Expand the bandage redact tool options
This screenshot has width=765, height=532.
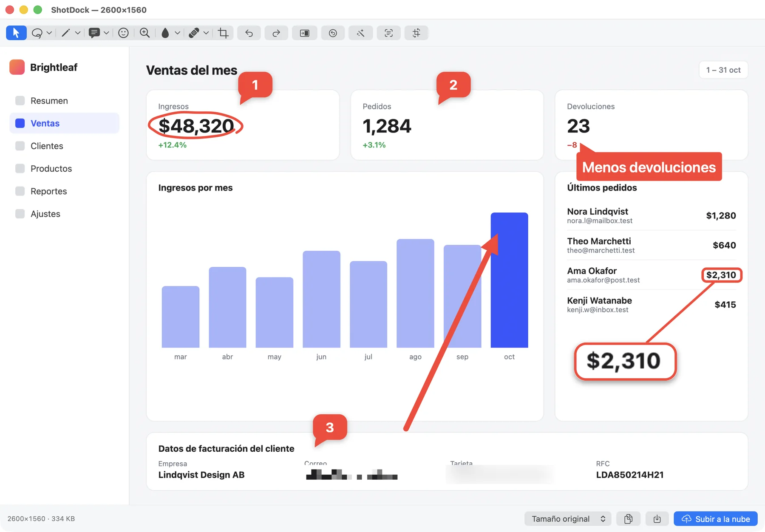(206, 33)
